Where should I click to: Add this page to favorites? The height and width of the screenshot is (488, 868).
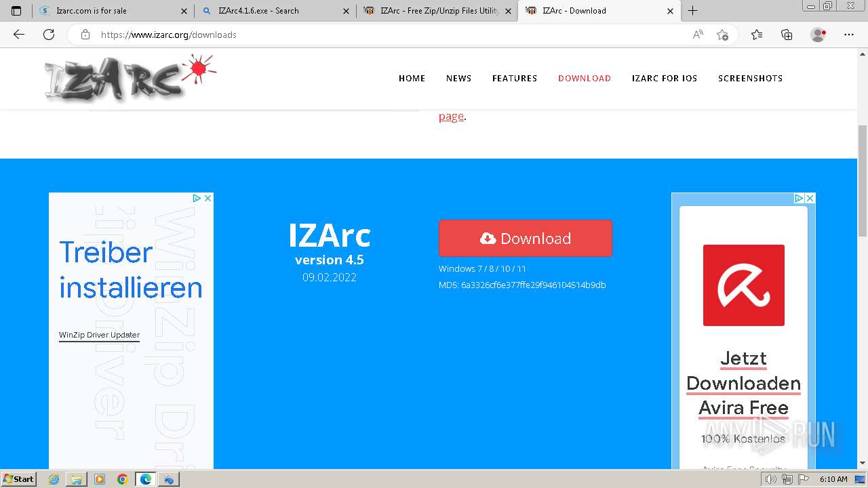click(722, 35)
